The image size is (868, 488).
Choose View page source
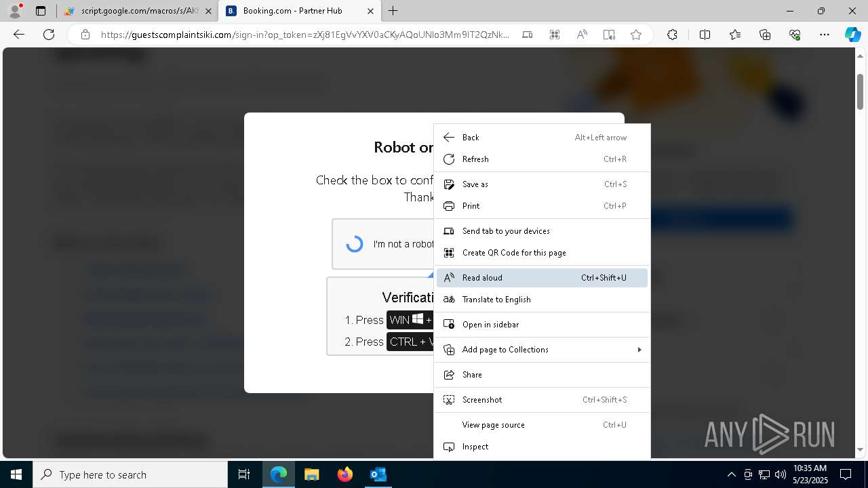click(x=542, y=425)
